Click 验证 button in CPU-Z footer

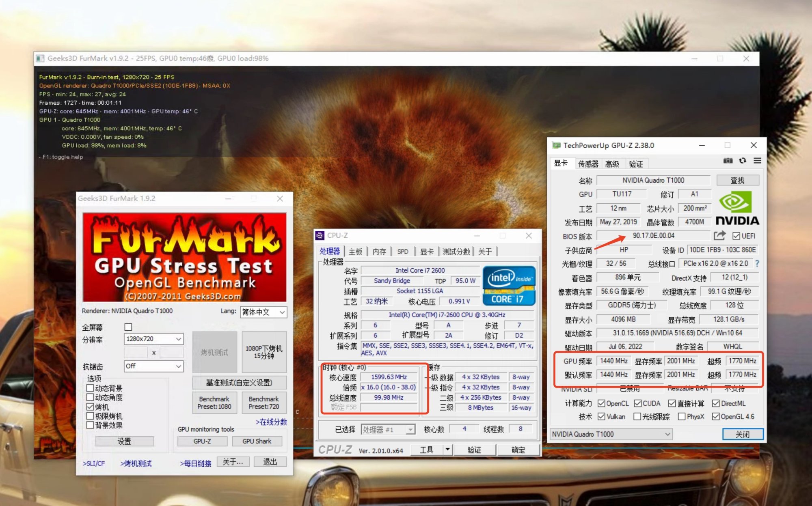[x=474, y=450]
